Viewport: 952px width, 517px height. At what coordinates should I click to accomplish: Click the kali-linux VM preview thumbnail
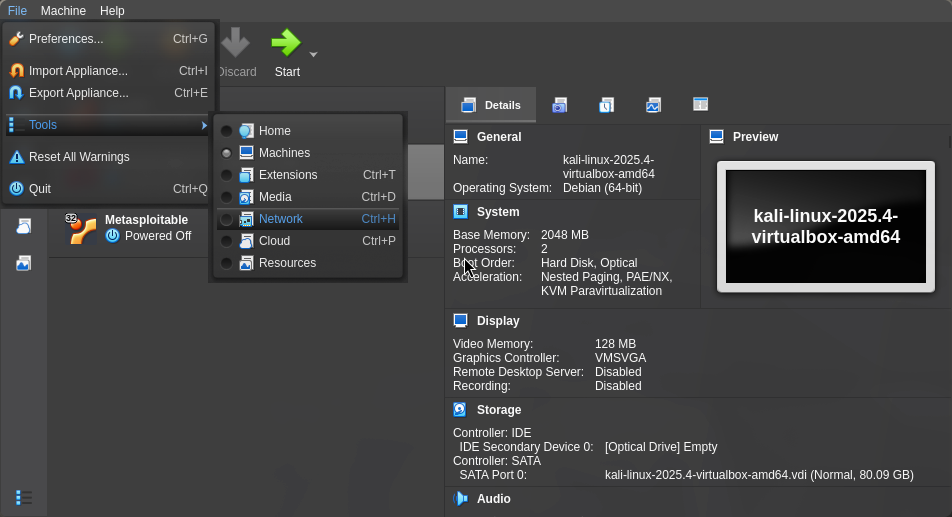tap(826, 226)
